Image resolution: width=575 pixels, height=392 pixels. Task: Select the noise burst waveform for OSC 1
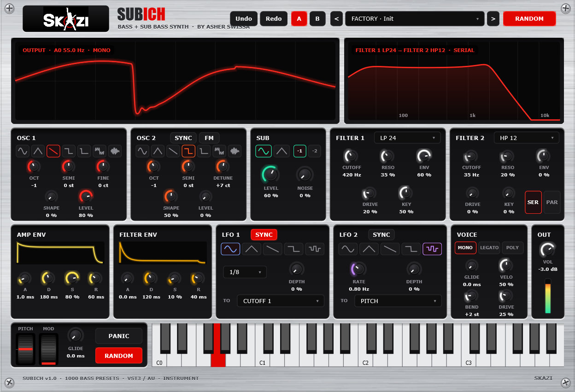115,151
